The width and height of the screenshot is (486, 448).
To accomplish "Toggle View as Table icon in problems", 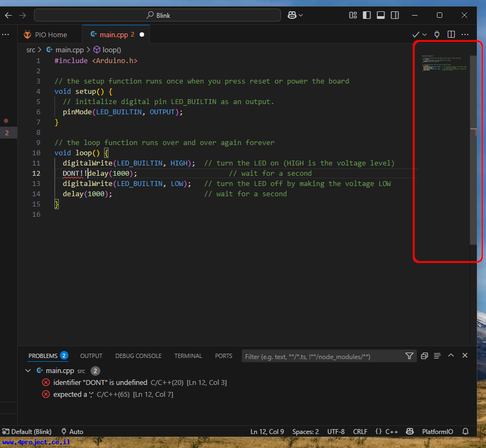I will coord(437,356).
